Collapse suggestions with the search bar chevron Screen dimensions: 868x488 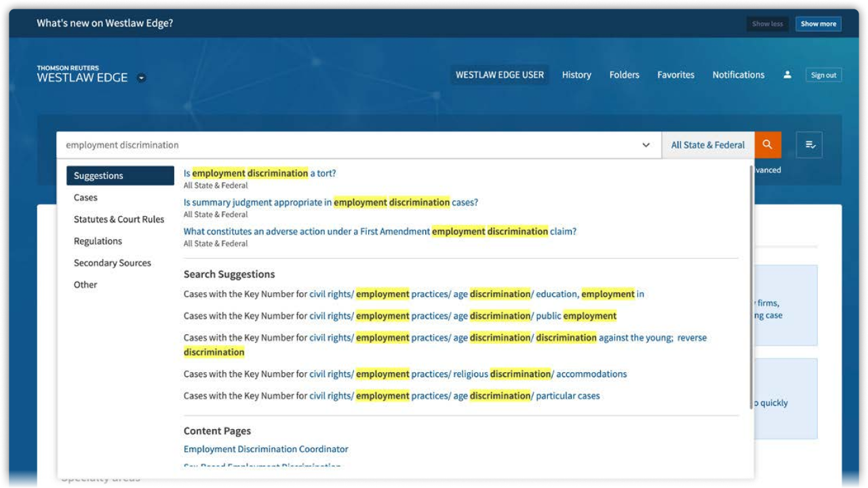[645, 144]
